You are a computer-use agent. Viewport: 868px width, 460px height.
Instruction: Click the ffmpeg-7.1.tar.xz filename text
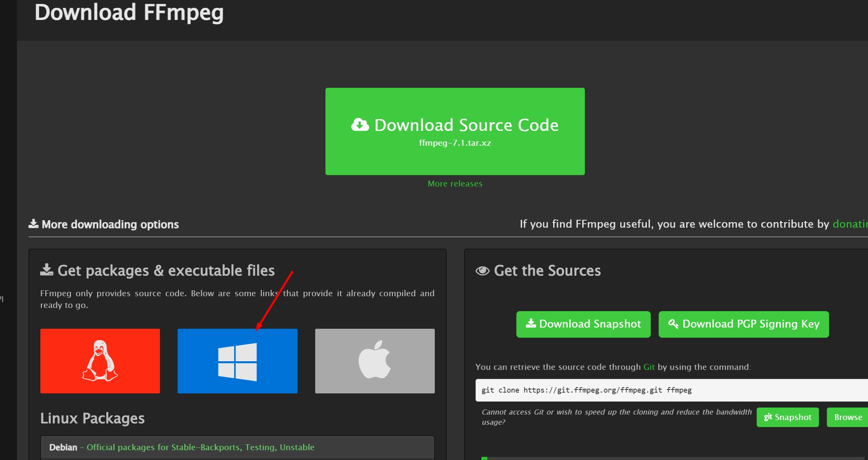tap(455, 143)
